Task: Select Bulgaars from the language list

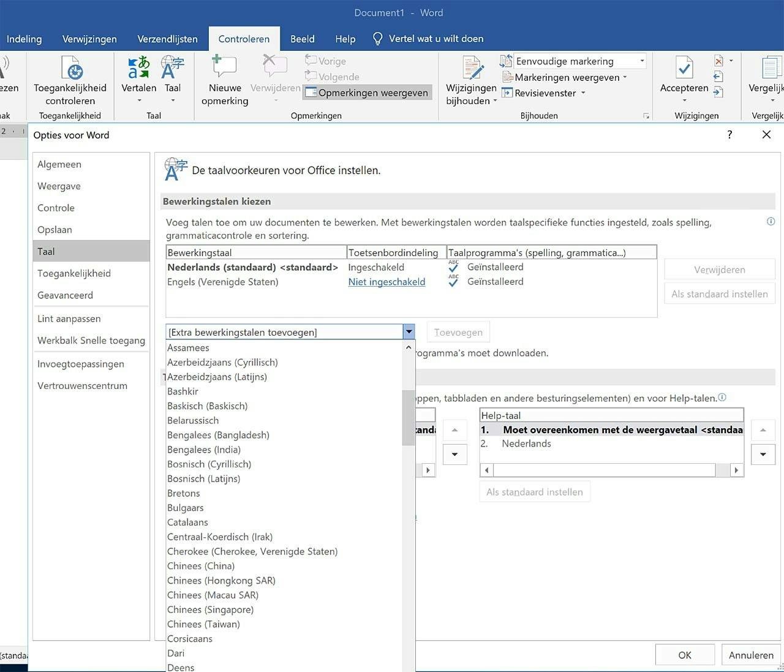Action: click(x=186, y=508)
